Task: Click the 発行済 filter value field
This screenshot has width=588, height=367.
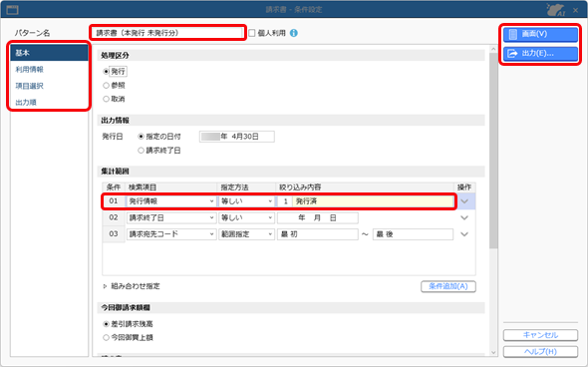Action: pos(373,201)
